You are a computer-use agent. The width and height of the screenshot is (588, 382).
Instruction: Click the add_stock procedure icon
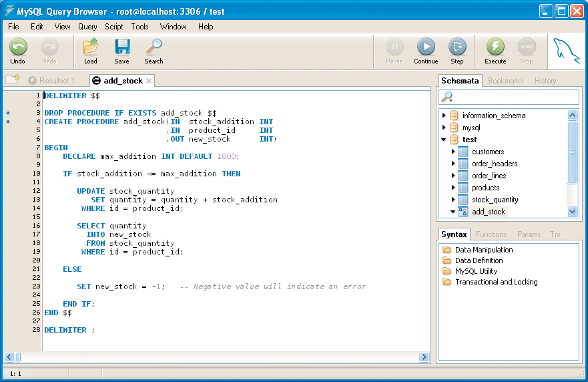(x=463, y=211)
